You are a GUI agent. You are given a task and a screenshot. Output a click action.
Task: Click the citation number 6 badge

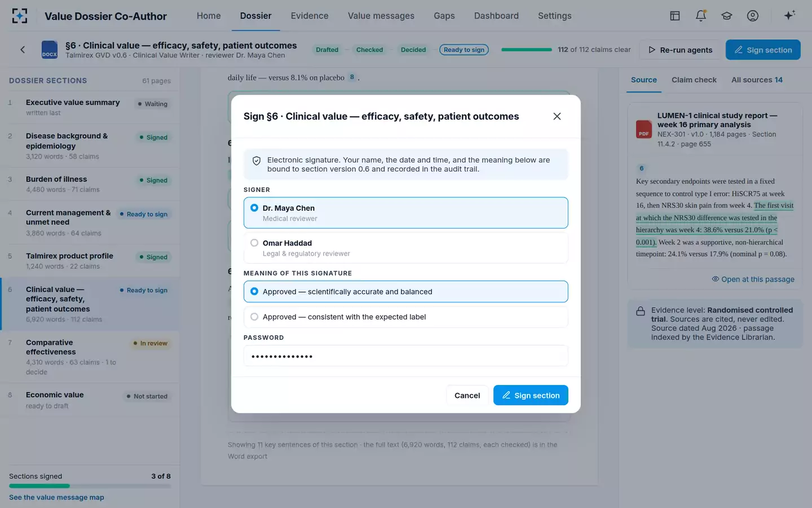pos(641,168)
